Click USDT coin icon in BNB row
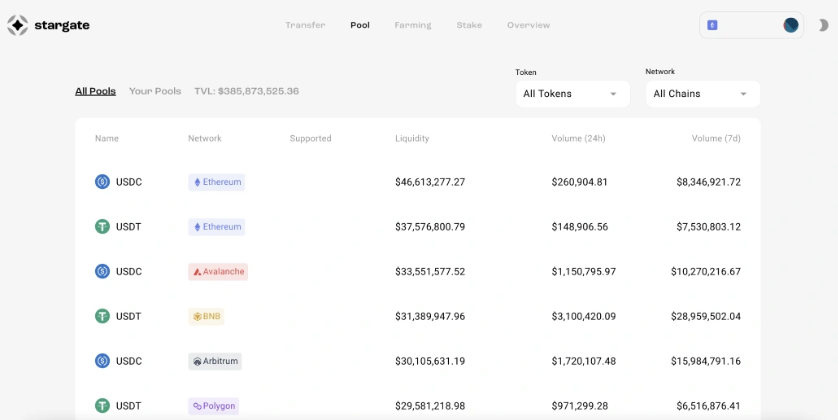The image size is (838, 420). (x=102, y=316)
